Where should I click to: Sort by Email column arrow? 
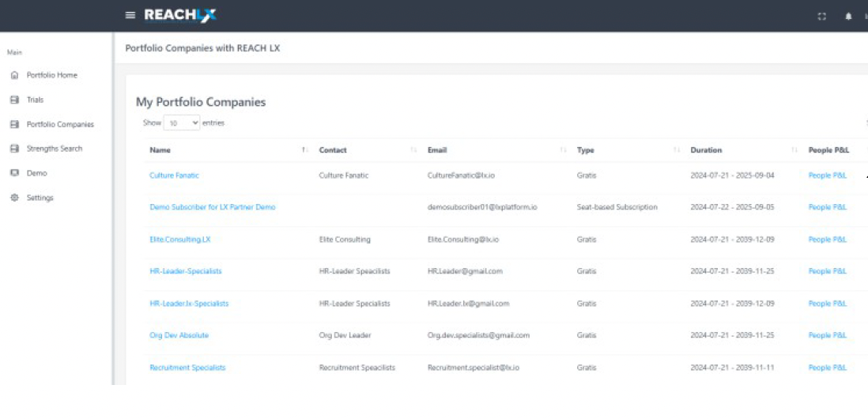(563, 150)
